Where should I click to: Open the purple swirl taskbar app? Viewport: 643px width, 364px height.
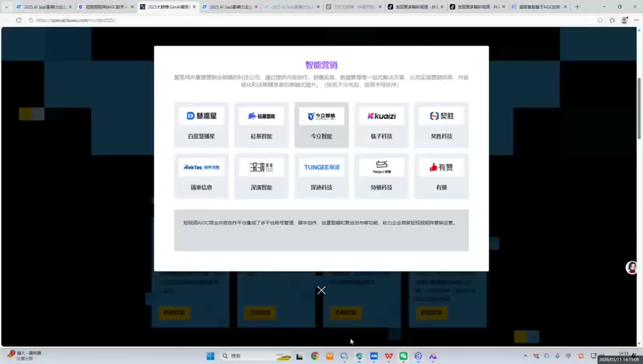418,356
